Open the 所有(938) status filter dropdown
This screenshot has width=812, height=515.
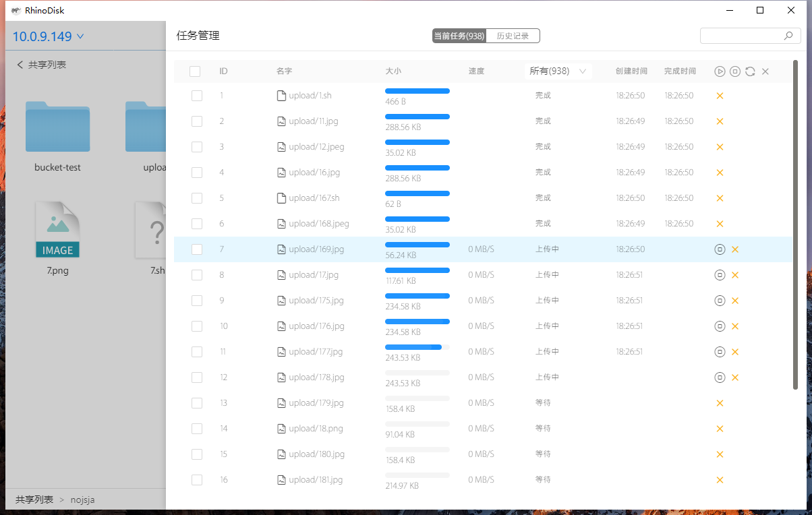pos(558,71)
